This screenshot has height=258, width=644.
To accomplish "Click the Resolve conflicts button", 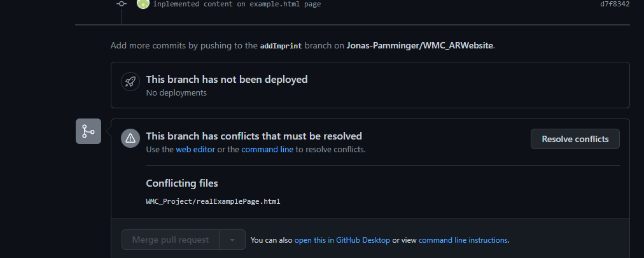I will click(575, 139).
